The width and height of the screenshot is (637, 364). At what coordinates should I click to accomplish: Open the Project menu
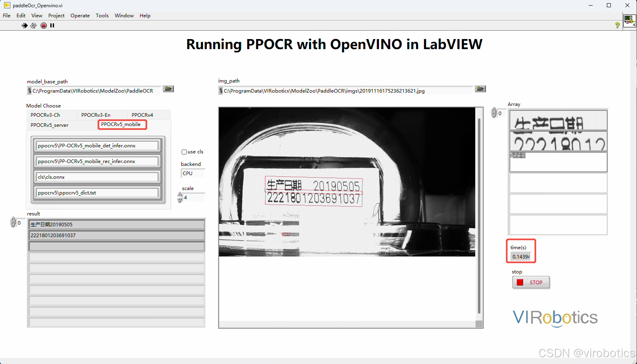(x=56, y=16)
